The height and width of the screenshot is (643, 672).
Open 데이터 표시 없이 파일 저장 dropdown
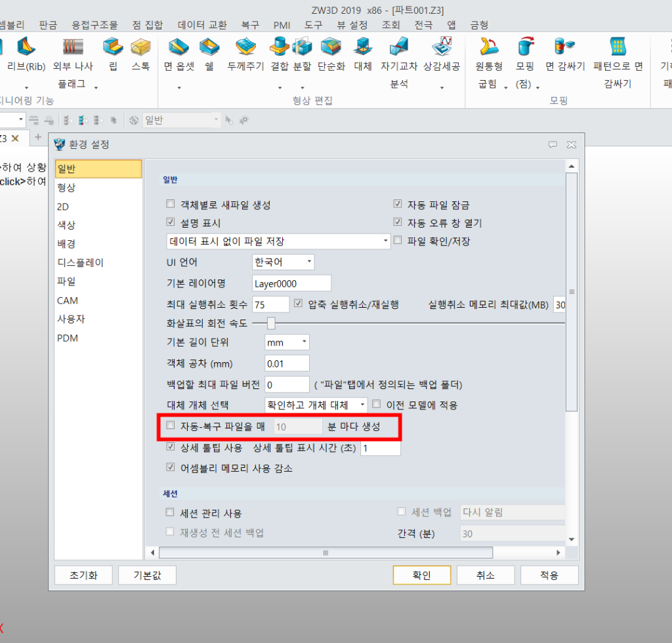coord(278,241)
